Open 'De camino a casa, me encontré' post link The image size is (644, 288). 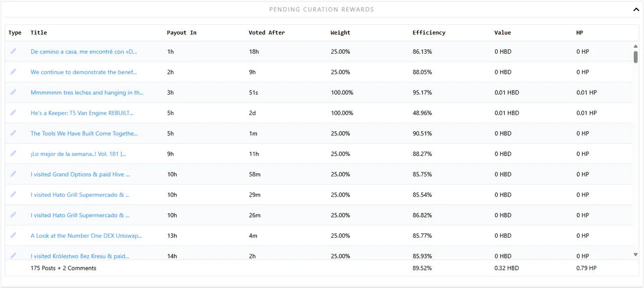coord(84,52)
